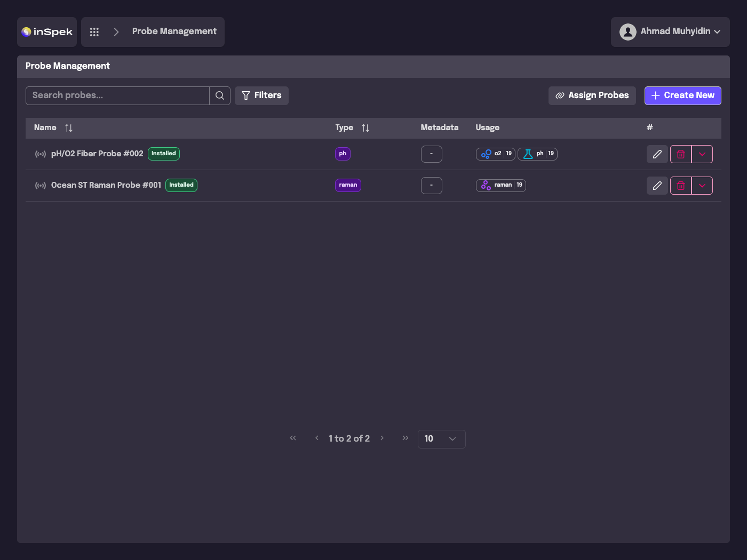The width and height of the screenshot is (747, 560).
Task: Go to last page of pagination
Action: [406, 438]
